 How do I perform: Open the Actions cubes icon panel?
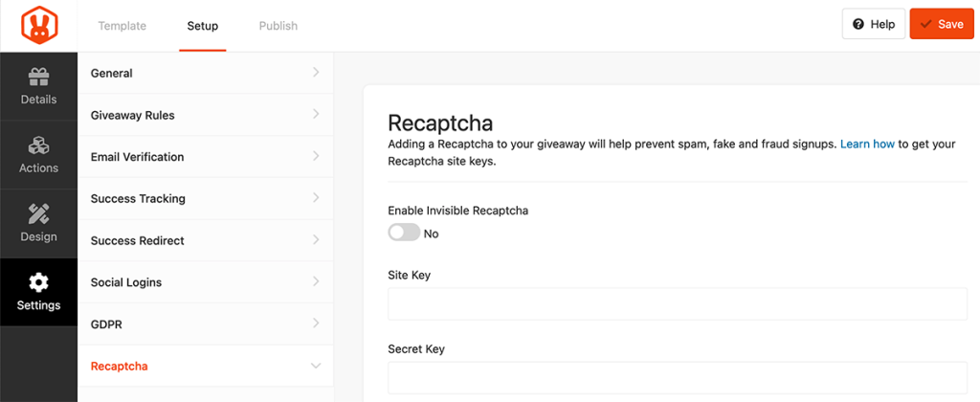point(38,146)
